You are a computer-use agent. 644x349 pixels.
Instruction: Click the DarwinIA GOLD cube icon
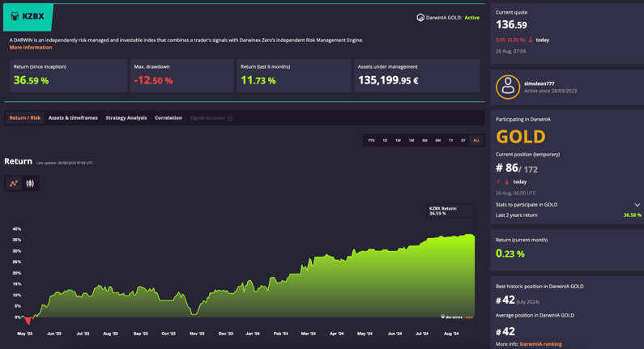[x=420, y=17]
